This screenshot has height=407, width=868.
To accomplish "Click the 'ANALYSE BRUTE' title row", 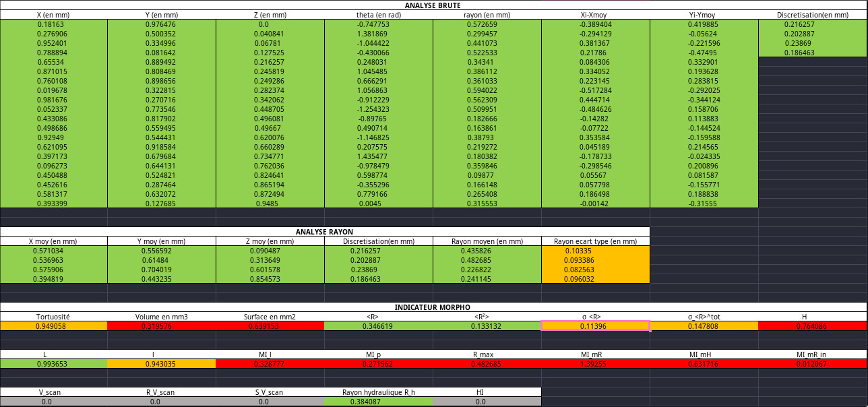I will click(433, 5).
